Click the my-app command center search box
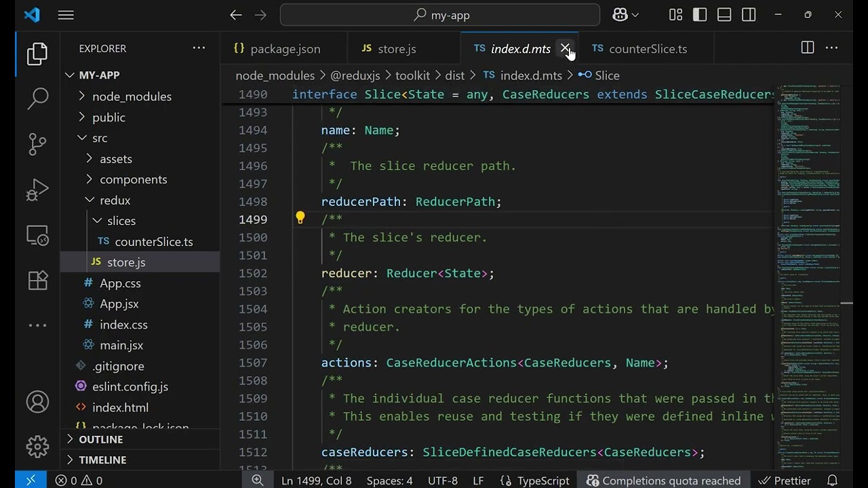 coord(440,15)
